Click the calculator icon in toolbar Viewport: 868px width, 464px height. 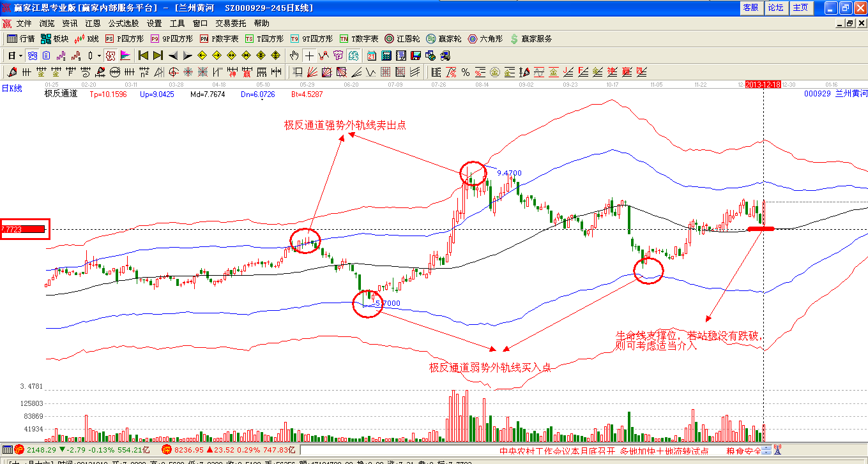[x=386, y=56]
